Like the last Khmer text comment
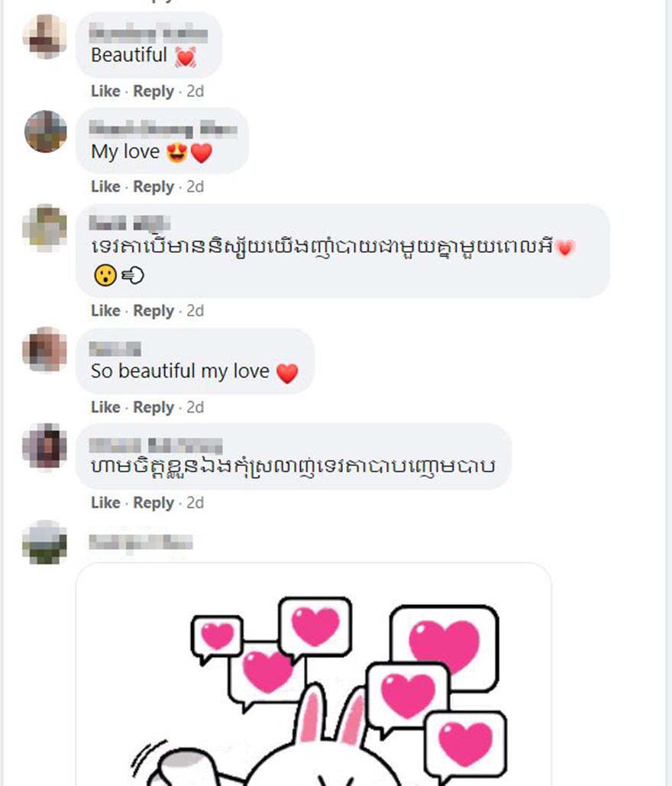Screen dimensions: 672x786 point(105,503)
